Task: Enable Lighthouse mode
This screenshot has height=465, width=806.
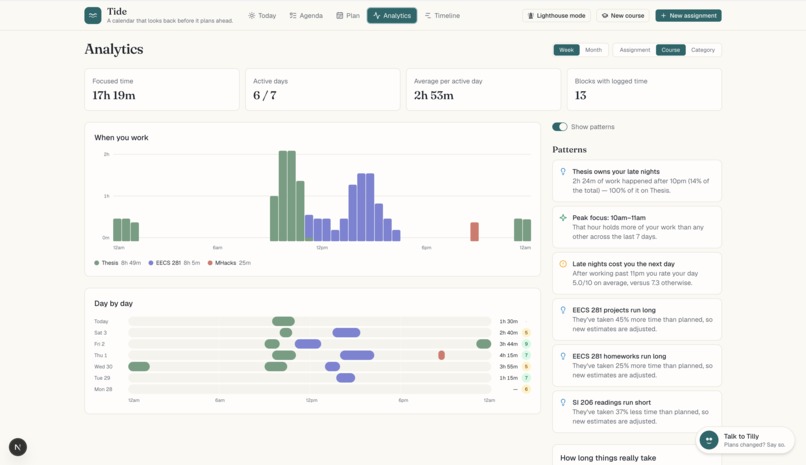Action: coord(556,15)
